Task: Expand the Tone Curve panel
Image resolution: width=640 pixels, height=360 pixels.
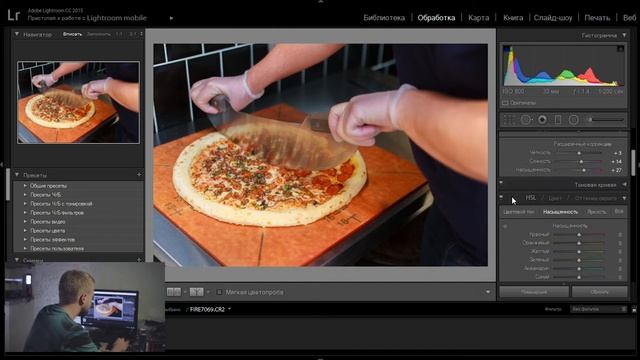Action: [x=624, y=185]
